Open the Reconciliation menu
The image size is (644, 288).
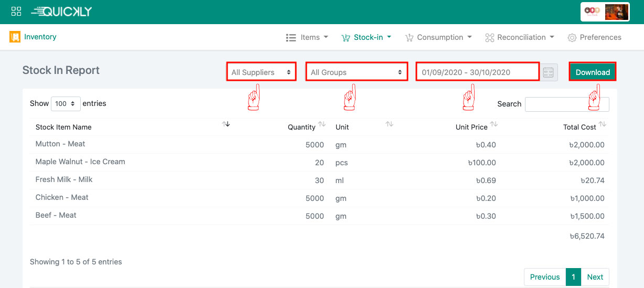coord(520,37)
